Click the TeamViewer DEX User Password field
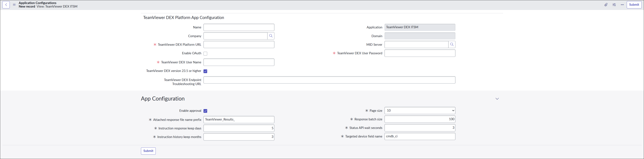This screenshot has height=159, width=644. (420, 53)
